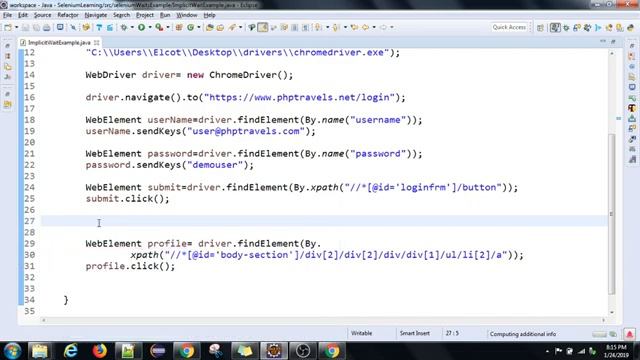Image resolution: width=640 pixels, height=360 pixels.
Task: Open the Windows Start menu
Action: click(12, 351)
